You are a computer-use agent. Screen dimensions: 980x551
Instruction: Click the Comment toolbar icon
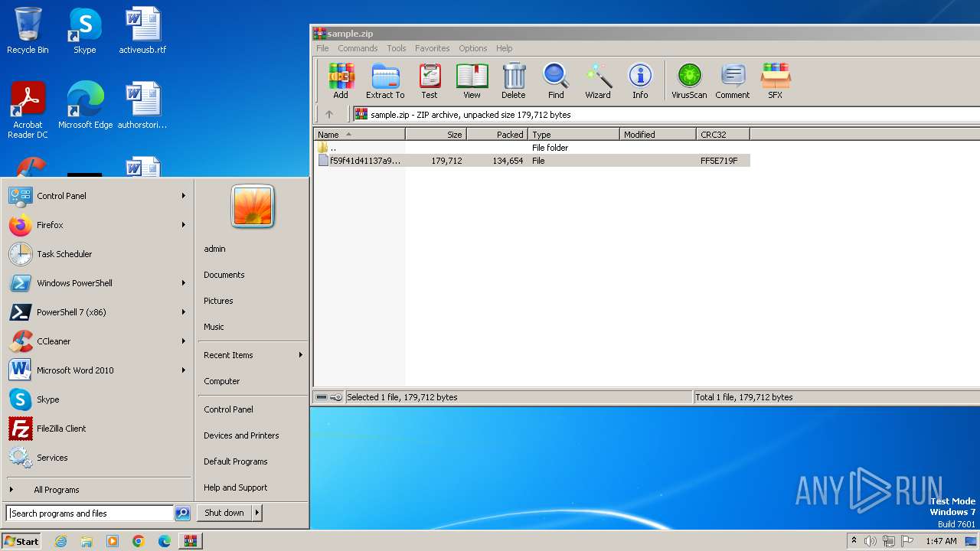(733, 81)
